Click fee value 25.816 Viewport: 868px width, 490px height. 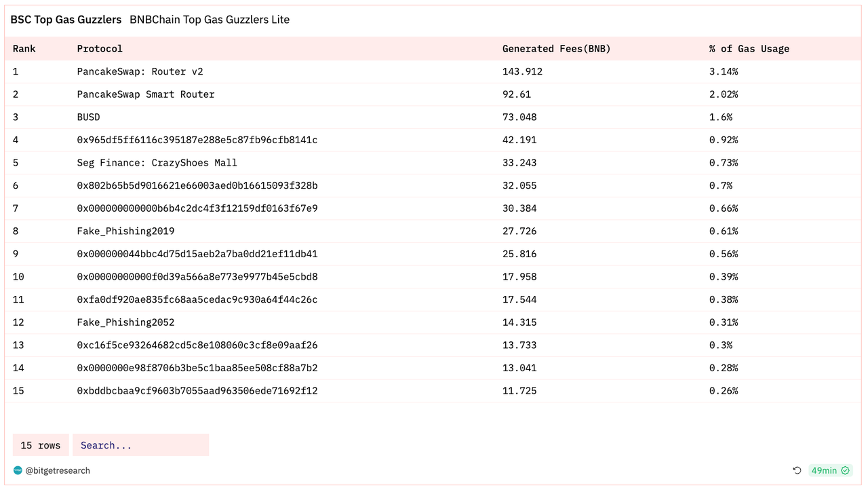(x=519, y=254)
